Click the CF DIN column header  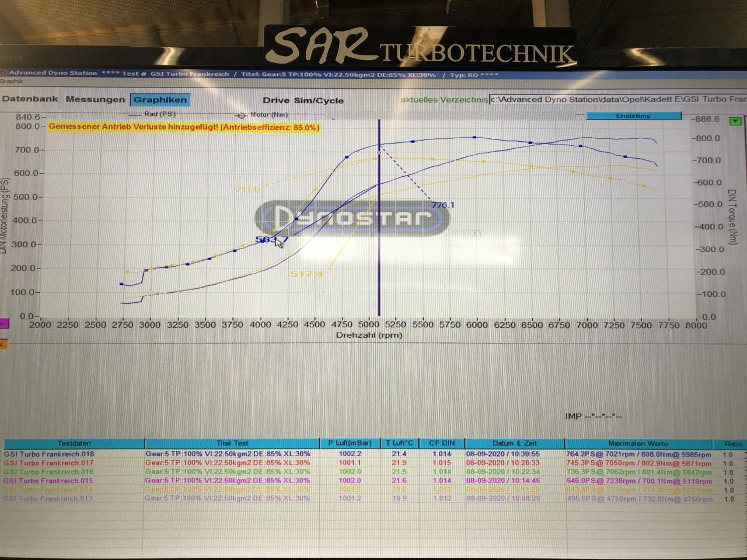442,443
